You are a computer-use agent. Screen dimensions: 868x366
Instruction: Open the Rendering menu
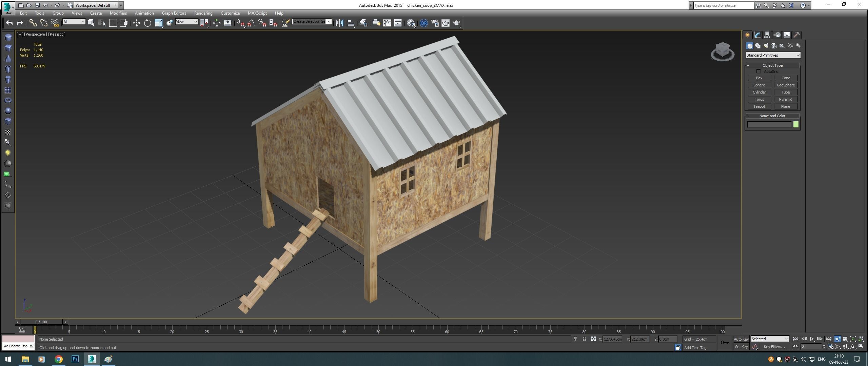(x=203, y=13)
